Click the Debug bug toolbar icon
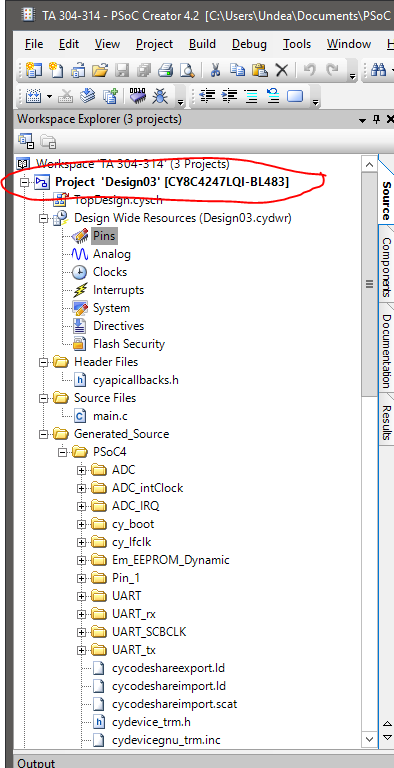The height and width of the screenshot is (768, 394). (x=160, y=96)
